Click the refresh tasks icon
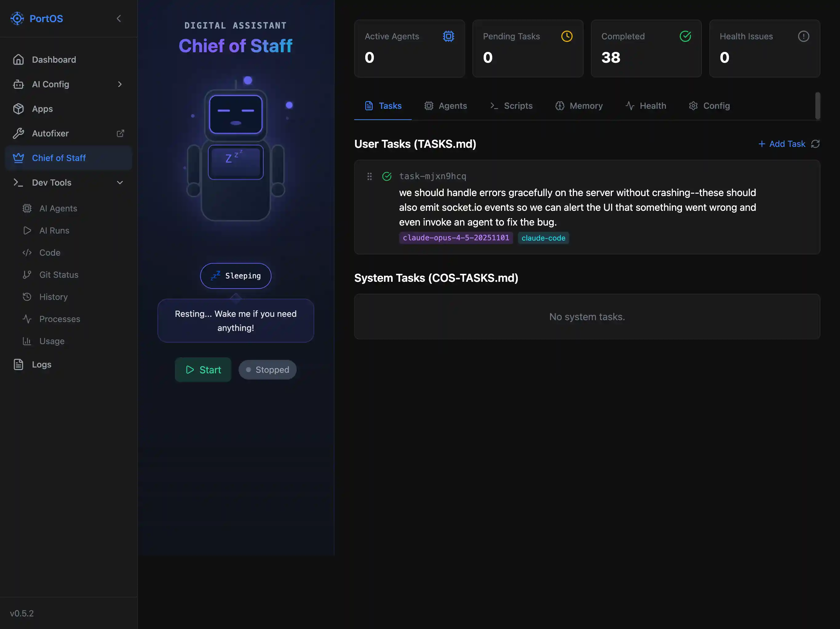The height and width of the screenshot is (629, 840). [815, 144]
